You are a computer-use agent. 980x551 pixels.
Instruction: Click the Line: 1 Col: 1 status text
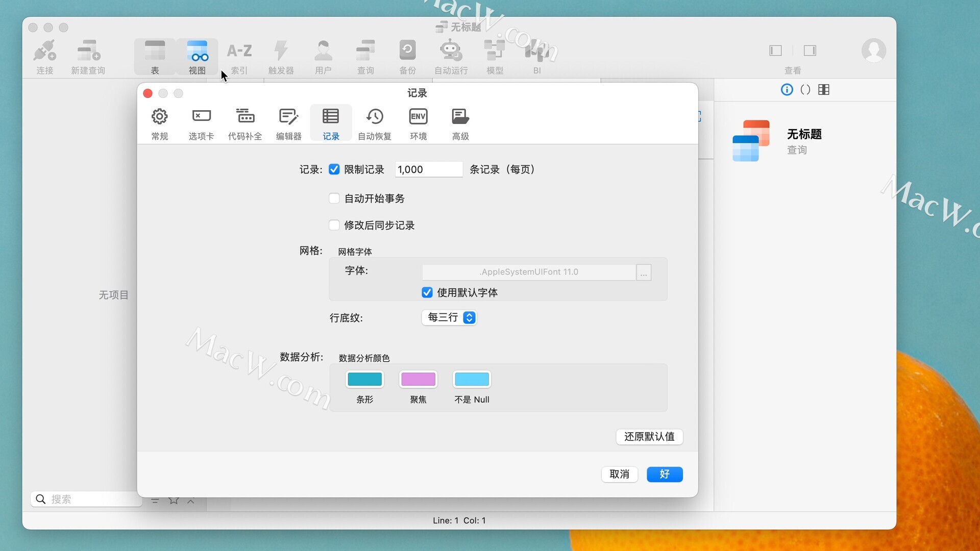click(x=459, y=520)
